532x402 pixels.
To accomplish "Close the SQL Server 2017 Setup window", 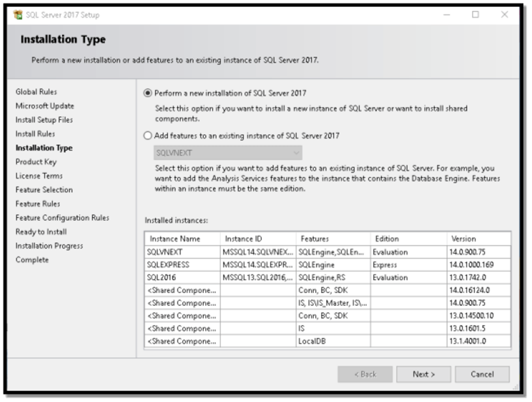I will pos(505,14).
